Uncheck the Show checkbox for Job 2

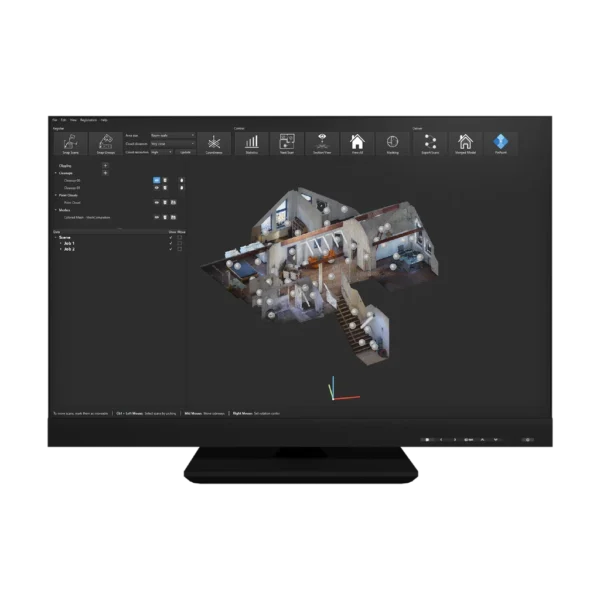(171, 249)
